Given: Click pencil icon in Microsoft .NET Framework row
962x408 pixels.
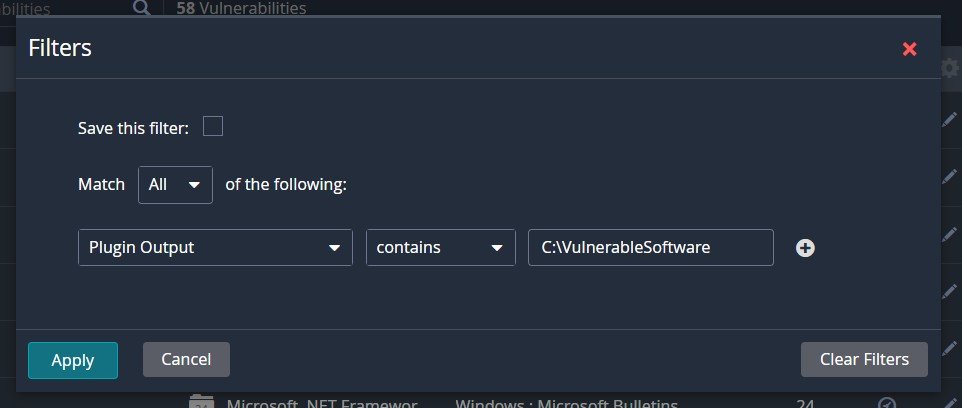Looking at the screenshot, I should [x=950, y=403].
